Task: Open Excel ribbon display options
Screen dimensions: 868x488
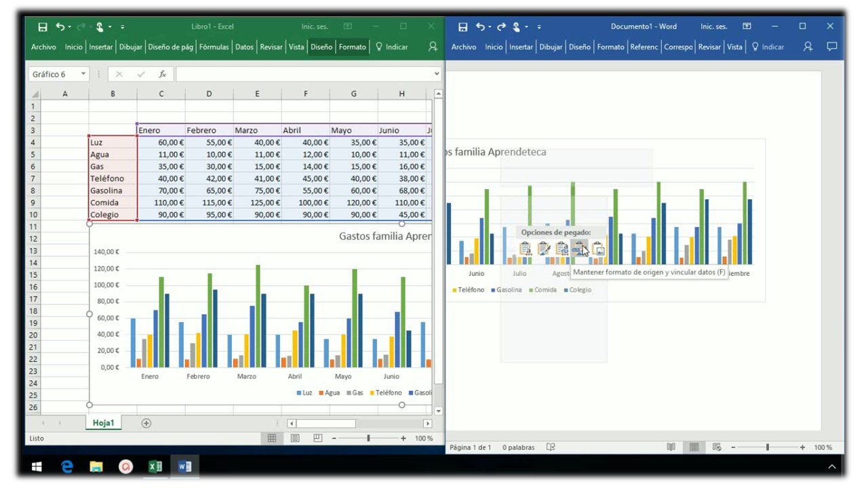Action: pos(348,26)
